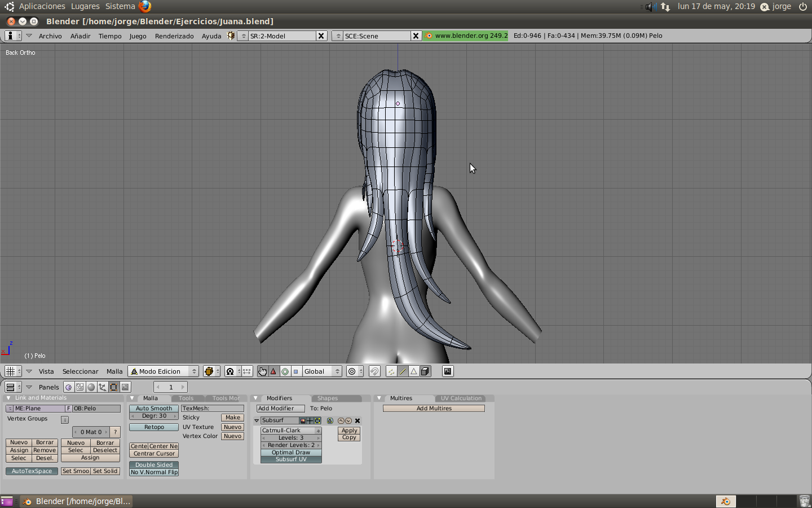
Task: Select face select mode icon
Action: (414, 371)
